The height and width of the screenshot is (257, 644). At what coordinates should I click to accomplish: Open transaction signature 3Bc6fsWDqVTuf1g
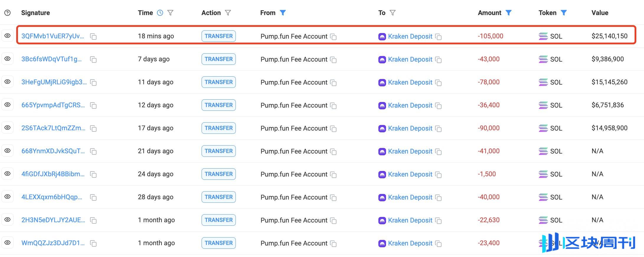click(52, 59)
